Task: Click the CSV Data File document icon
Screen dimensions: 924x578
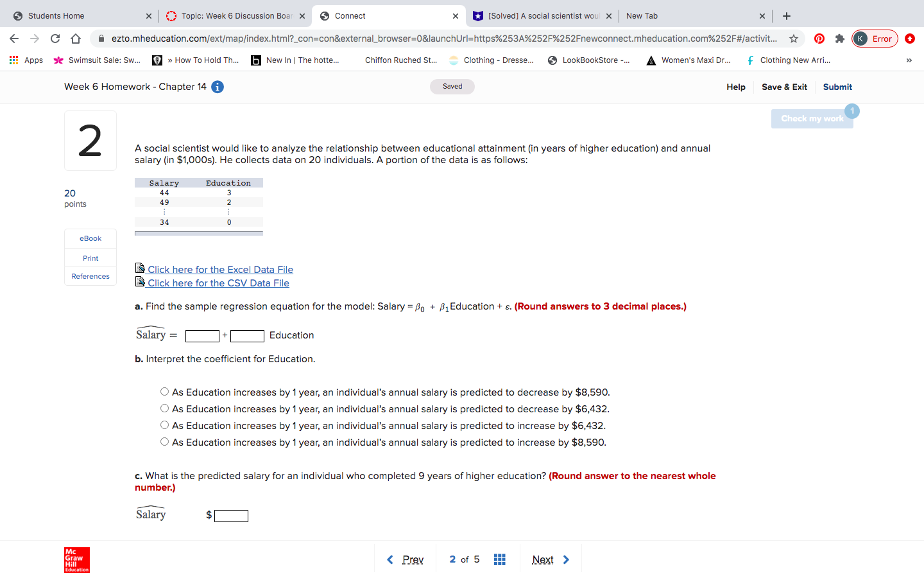Action: 140,281
